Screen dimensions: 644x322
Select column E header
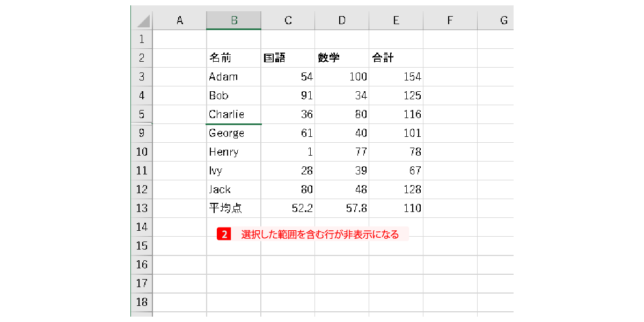tap(396, 20)
